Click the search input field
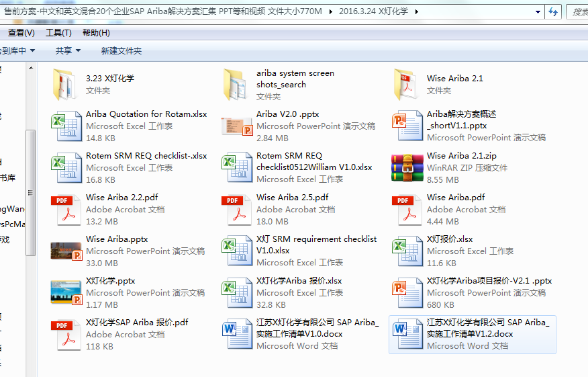The image size is (588, 377). pyautogui.click(x=577, y=11)
